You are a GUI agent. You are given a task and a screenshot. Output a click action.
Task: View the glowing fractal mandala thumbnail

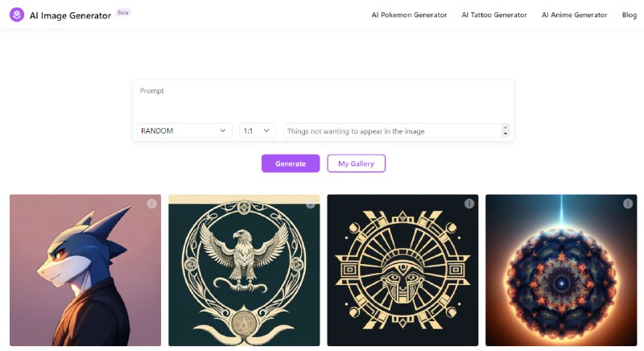pyautogui.click(x=561, y=274)
